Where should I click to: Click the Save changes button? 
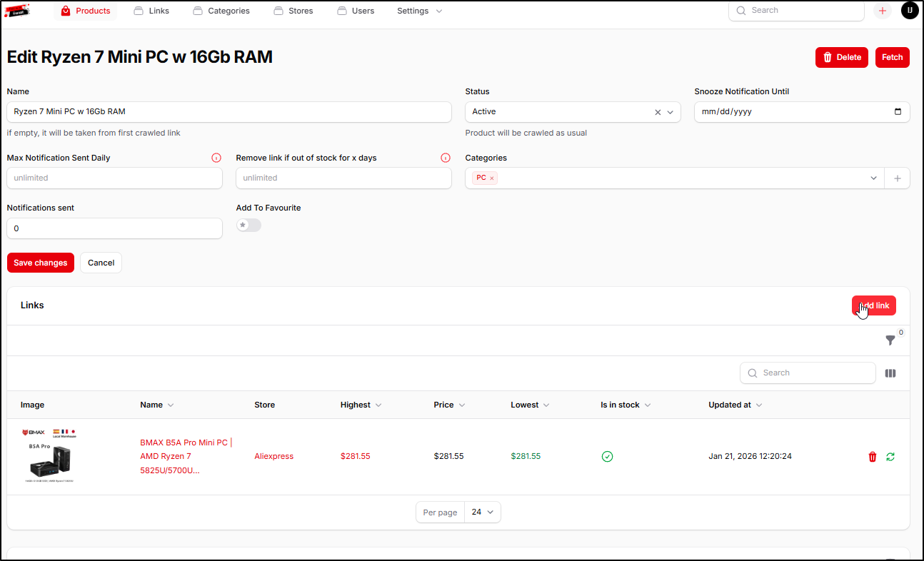41,263
